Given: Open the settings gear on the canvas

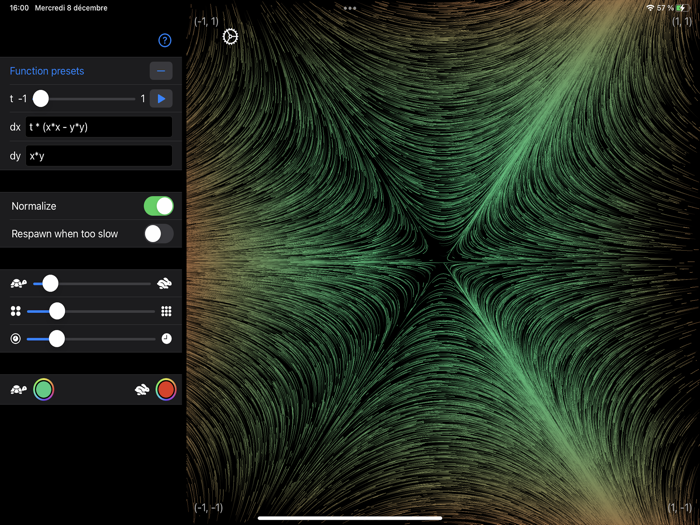Looking at the screenshot, I should 230,37.
